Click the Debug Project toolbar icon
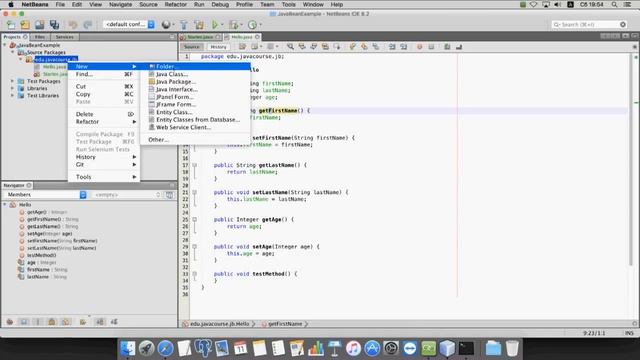The image size is (640, 360). 233,25
